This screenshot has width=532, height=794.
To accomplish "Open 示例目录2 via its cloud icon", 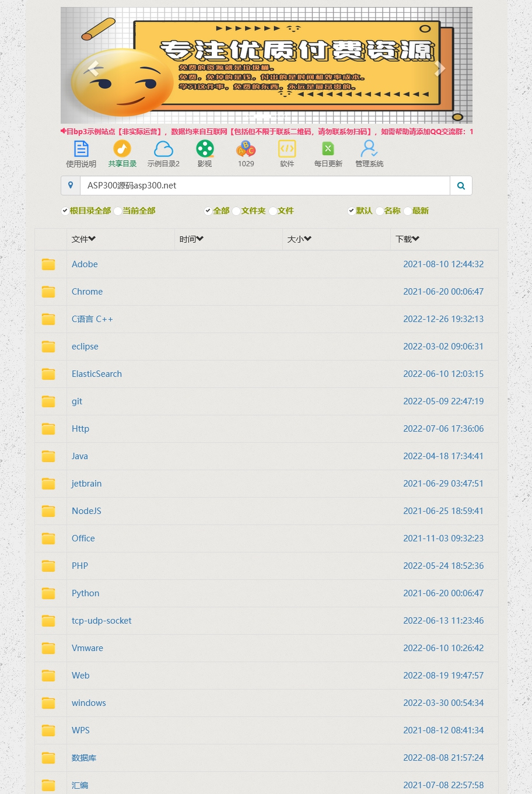I will click(x=163, y=149).
